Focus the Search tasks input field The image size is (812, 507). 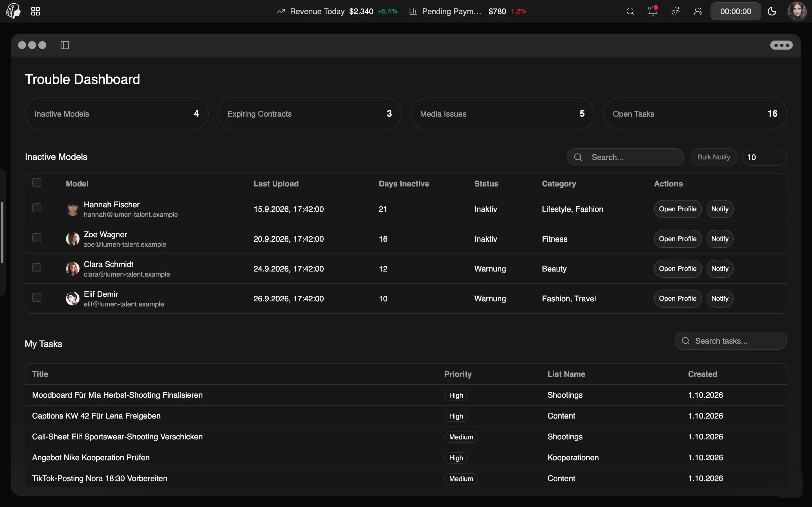pyautogui.click(x=731, y=341)
